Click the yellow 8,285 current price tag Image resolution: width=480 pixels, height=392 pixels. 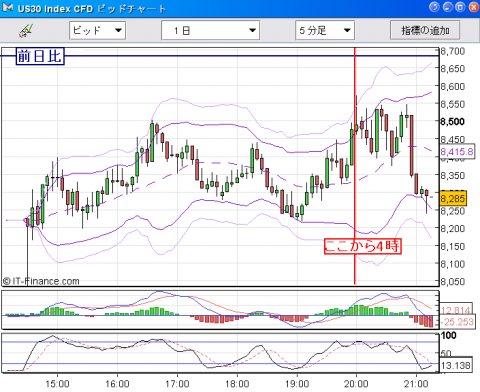coord(452,199)
